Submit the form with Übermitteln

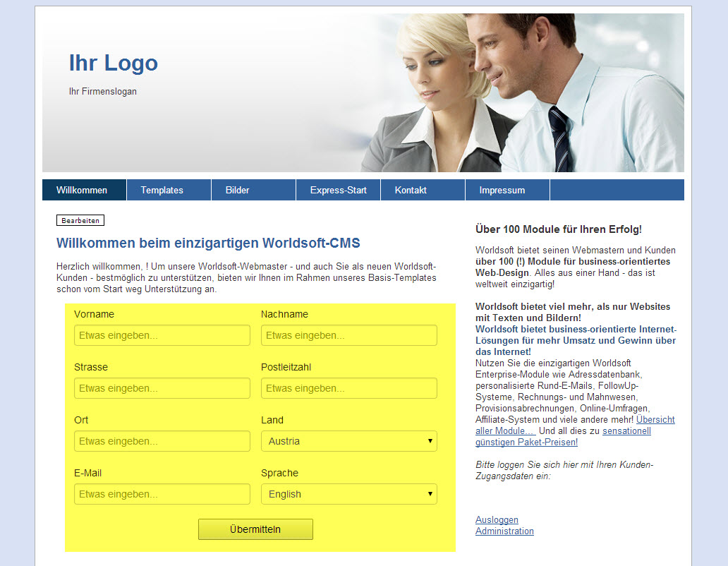click(255, 529)
